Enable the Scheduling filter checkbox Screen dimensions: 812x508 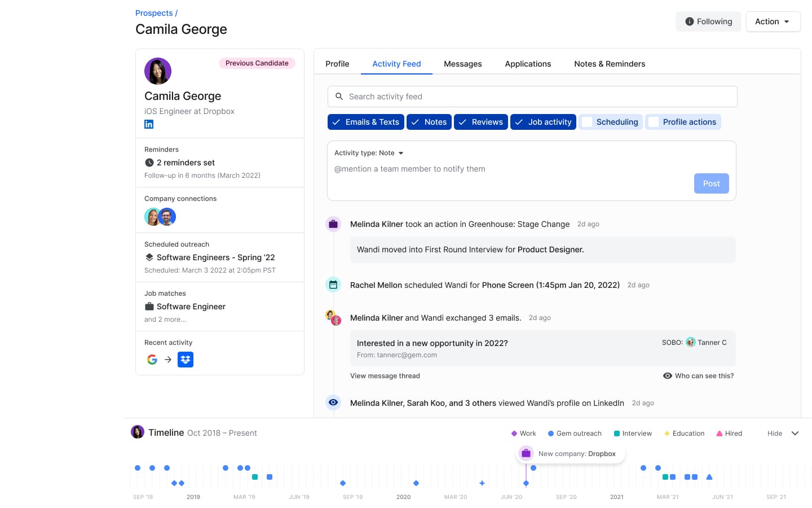coord(587,122)
